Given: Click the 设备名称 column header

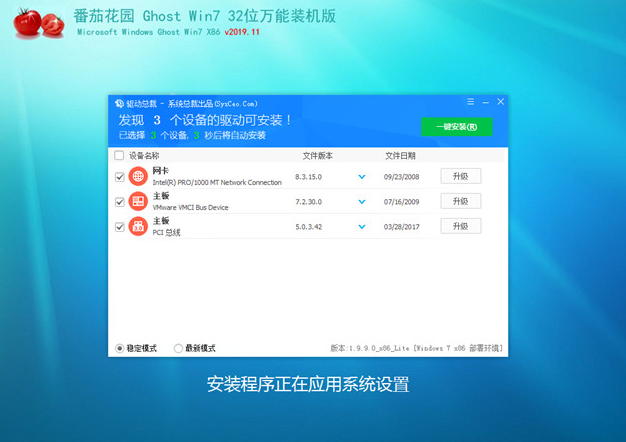Looking at the screenshot, I should click(x=144, y=156).
